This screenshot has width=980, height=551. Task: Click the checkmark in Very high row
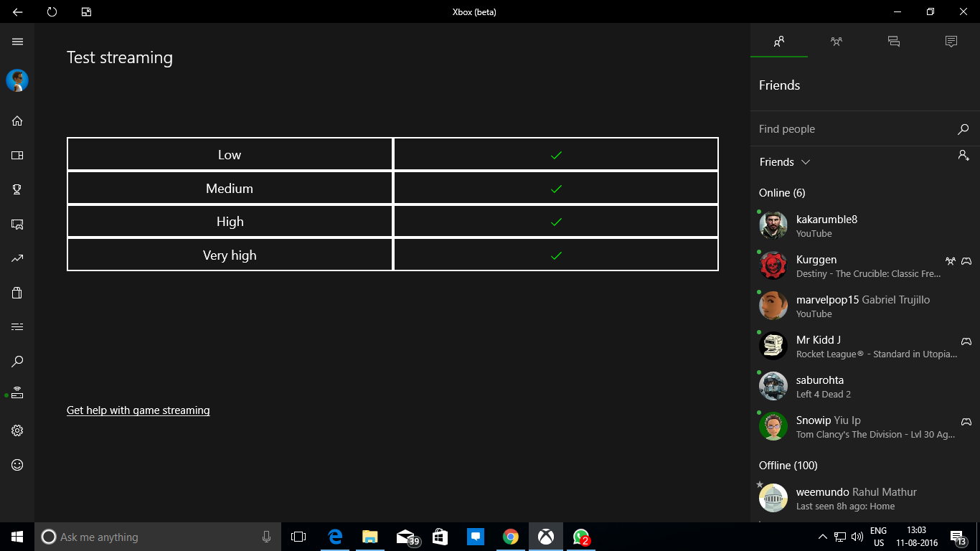click(556, 255)
